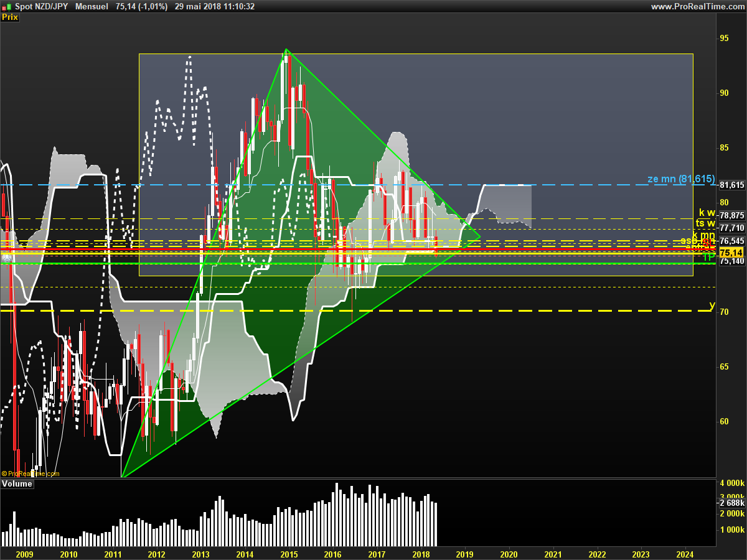Open the Volume panel label
Viewport: 747px width, 560px height.
click(17, 483)
